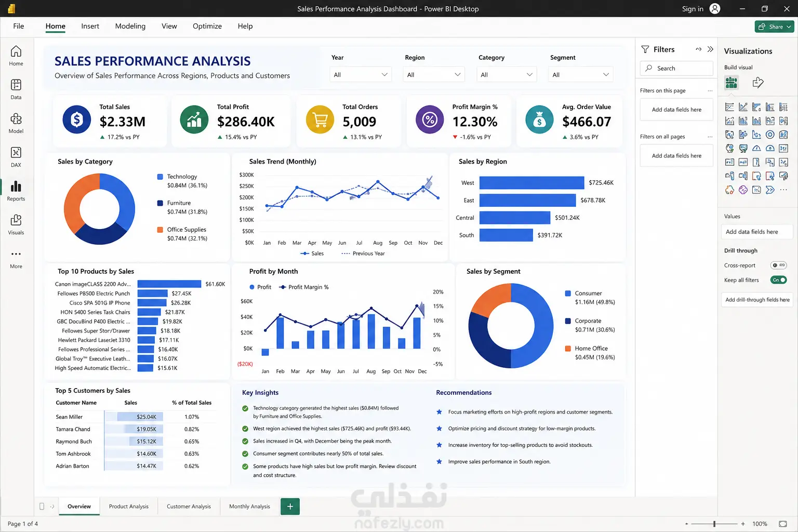The width and height of the screenshot is (798, 532).
Task: Click the Power BI logo in title bar
Action: [11, 8]
